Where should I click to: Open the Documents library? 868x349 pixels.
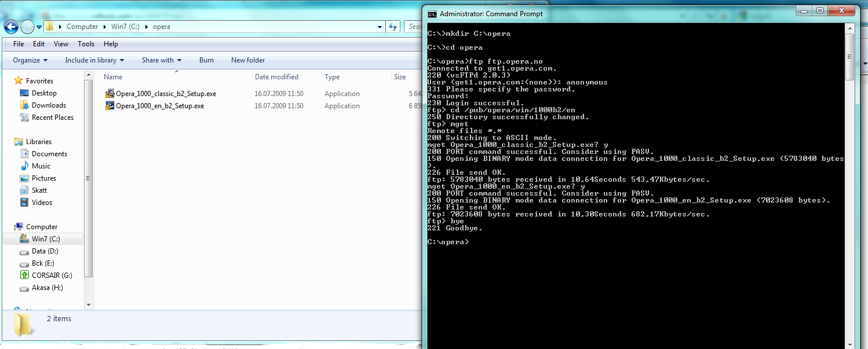[49, 154]
